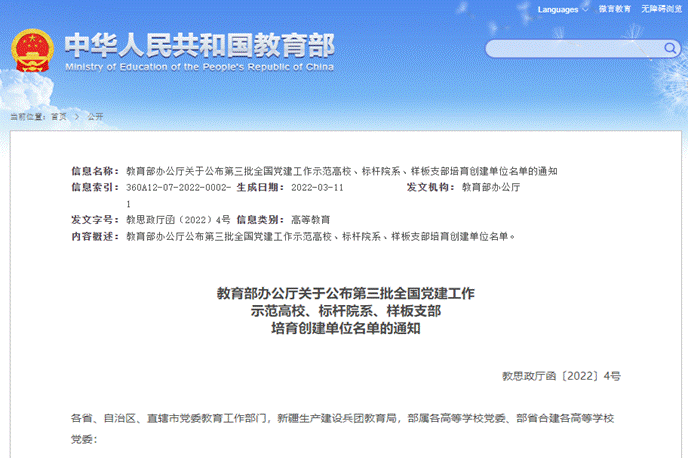
Task: Select the 信息名称 notice title text
Action: pyautogui.click(x=341, y=171)
